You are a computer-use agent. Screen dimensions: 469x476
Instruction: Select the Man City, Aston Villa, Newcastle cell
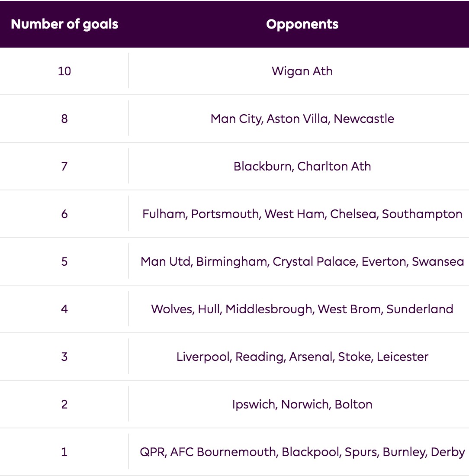(302, 119)
